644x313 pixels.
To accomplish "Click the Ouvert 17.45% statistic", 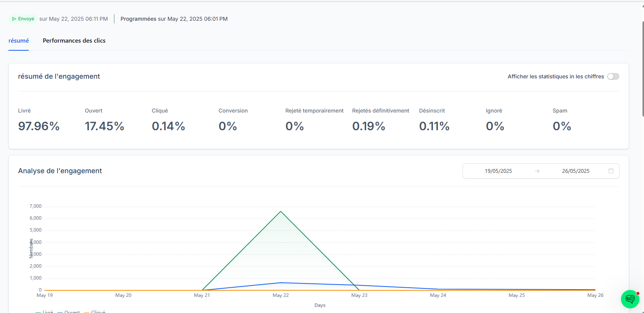I will (x=104, y=126).
